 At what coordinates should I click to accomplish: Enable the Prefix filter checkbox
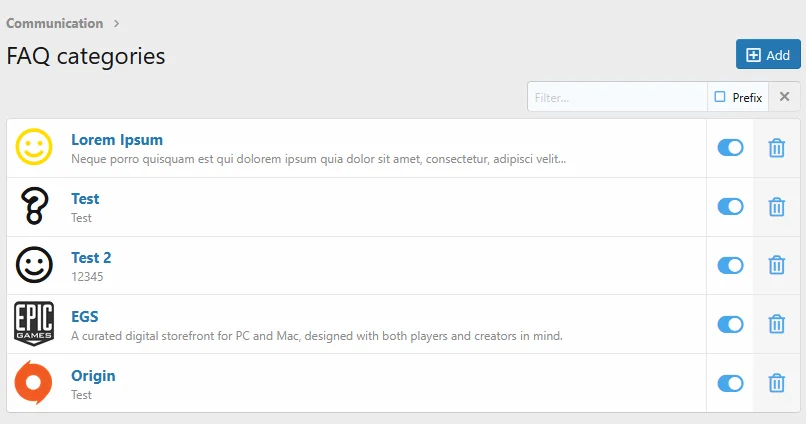click(x=720, y=97)
